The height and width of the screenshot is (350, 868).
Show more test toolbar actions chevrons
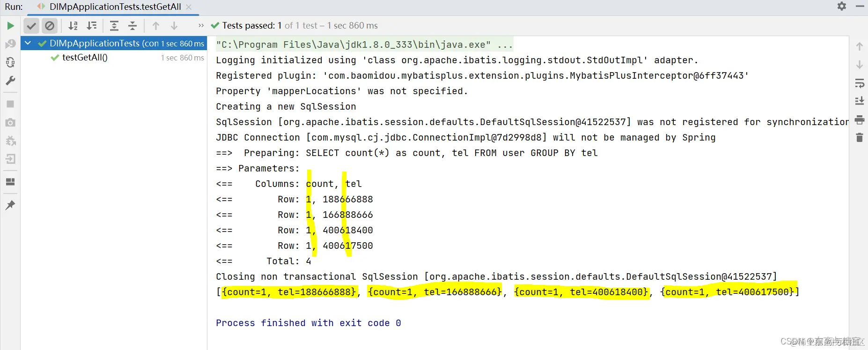pyautogui.click(x=201, y=26)
